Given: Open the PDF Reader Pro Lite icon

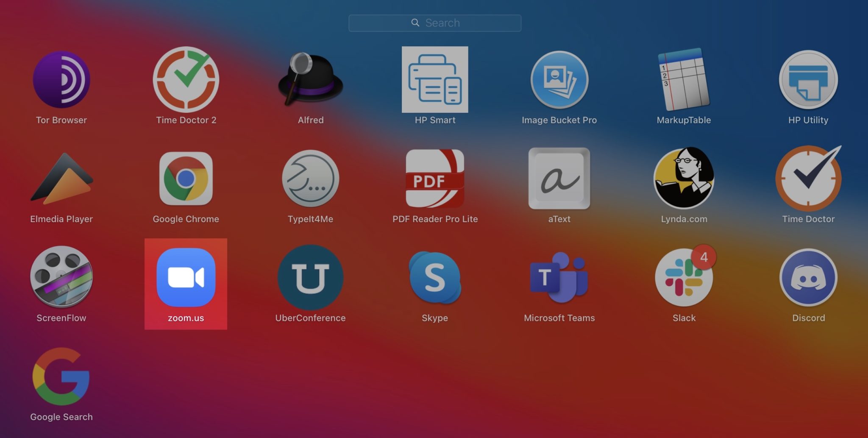Looking at the screenshot, I should coord(435,179).
